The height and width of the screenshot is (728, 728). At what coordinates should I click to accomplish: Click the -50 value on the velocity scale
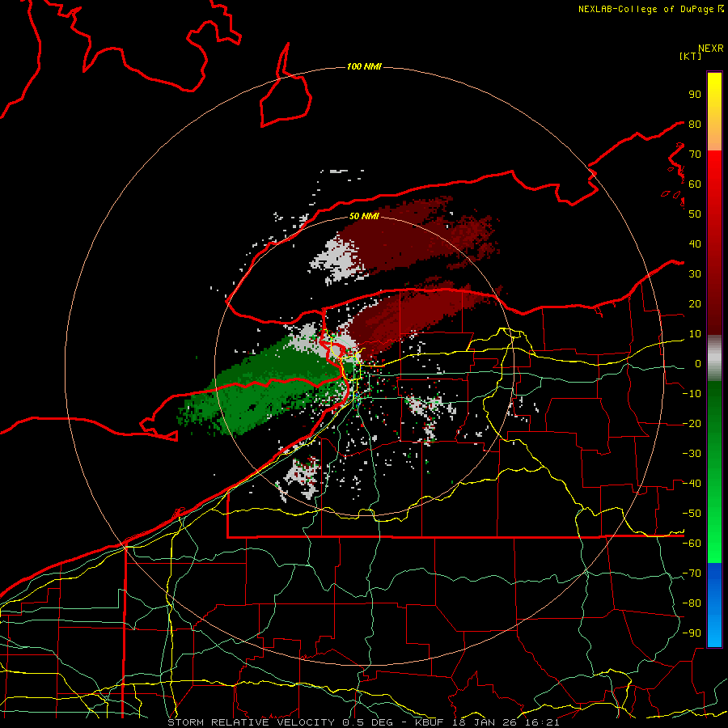[x=692, y=514]
